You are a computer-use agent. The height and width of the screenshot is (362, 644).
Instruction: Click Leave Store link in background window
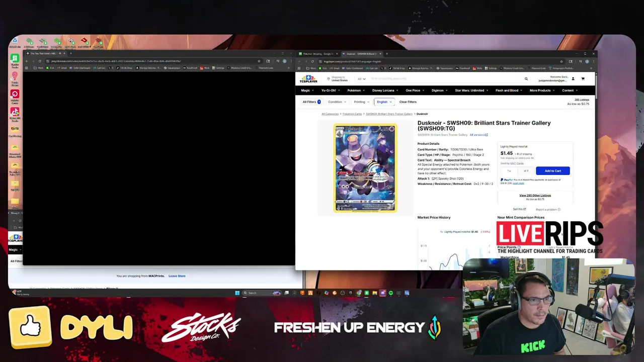(177, 276)
